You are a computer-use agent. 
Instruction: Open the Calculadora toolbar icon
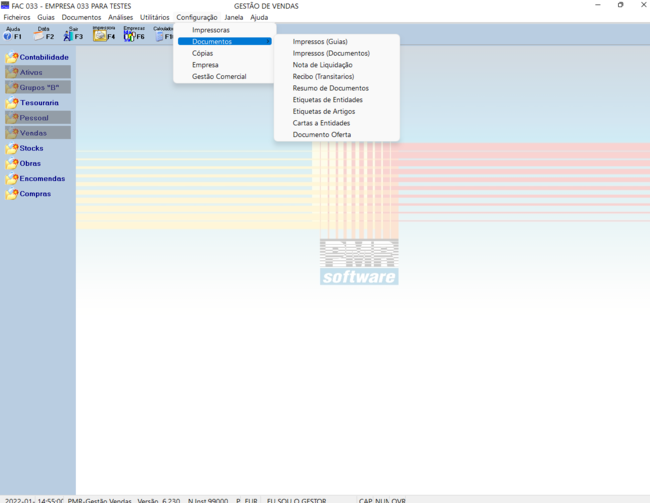pos(162,34)
